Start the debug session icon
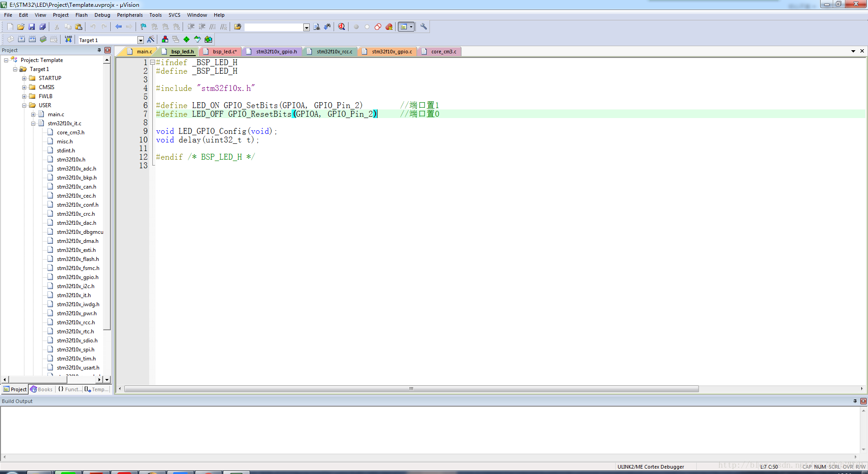 click(x=341, y=27)
